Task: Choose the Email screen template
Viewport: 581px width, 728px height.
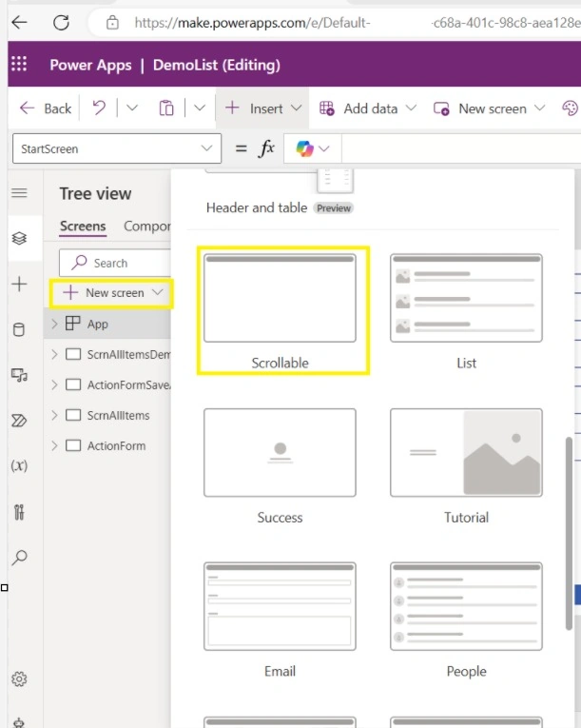Action: click(280, 620)
